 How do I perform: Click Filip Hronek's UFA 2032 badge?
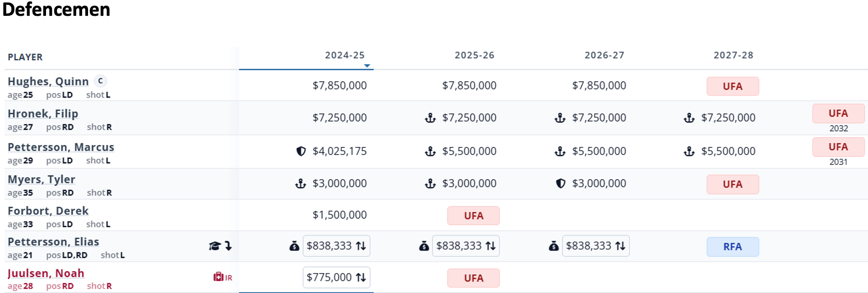coord(838,114)
